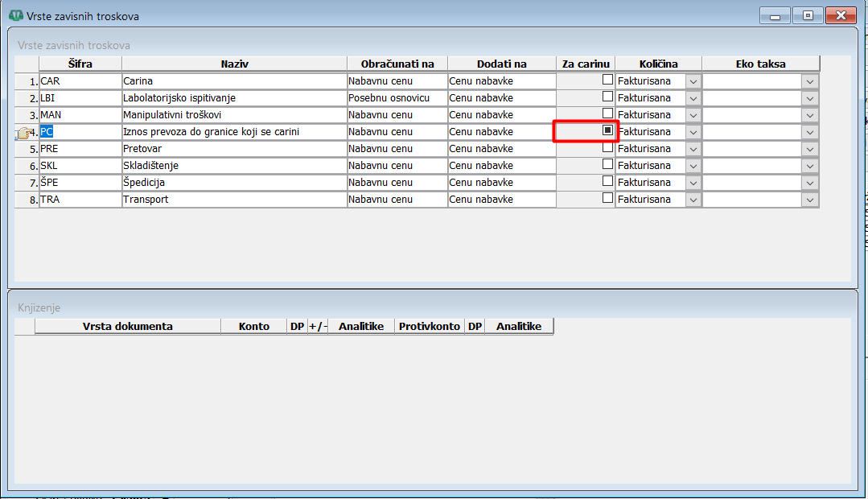Open the Količina dropdown for Carina
Viewport: 868px width, 499px height.
click(x=693, y=81)
